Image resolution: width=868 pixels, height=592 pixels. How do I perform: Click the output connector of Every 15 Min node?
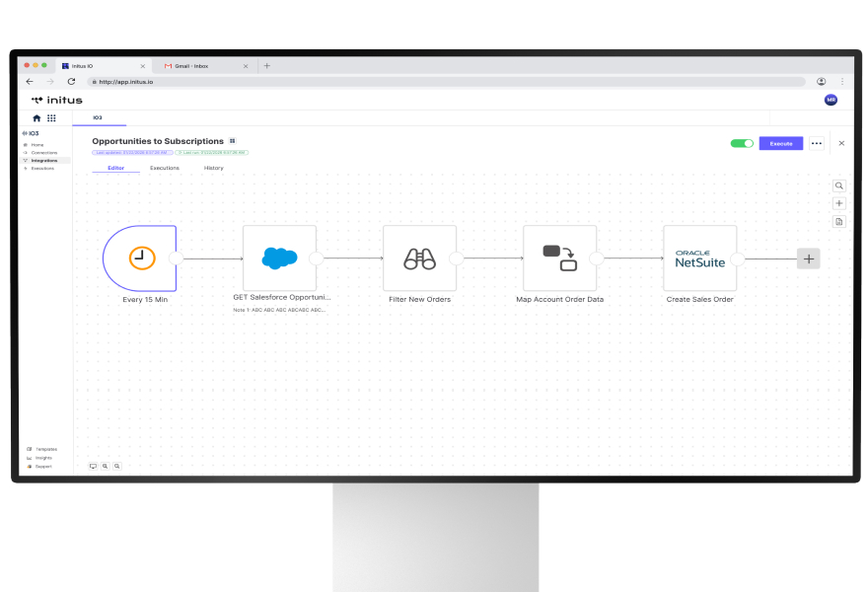click(176, 259)
